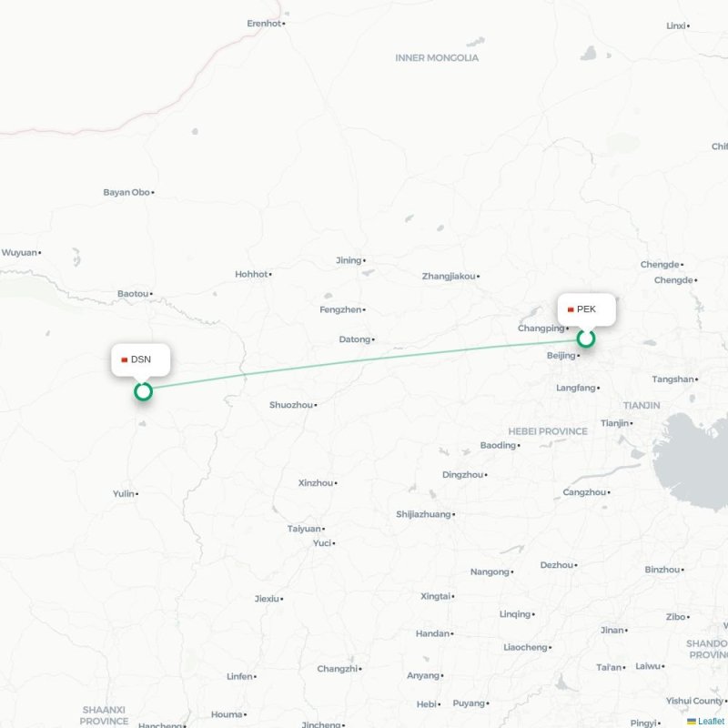Open the Leaflet attribution link
The width and height of the screenshot is (728, 728).
click(x=711, y=721)
